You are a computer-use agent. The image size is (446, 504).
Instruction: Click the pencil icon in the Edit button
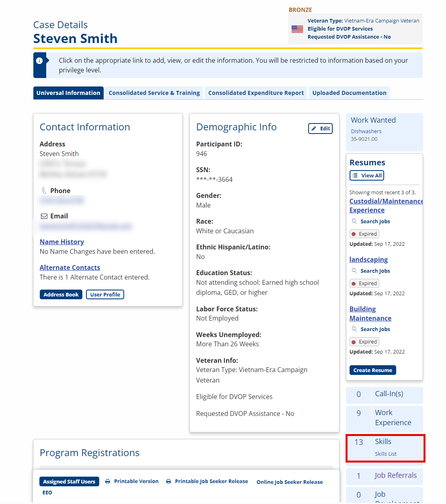(314, 129)
